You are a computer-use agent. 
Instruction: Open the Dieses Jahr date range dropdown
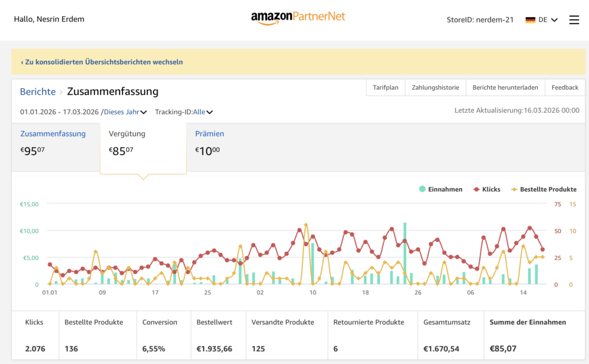[125, 112]
